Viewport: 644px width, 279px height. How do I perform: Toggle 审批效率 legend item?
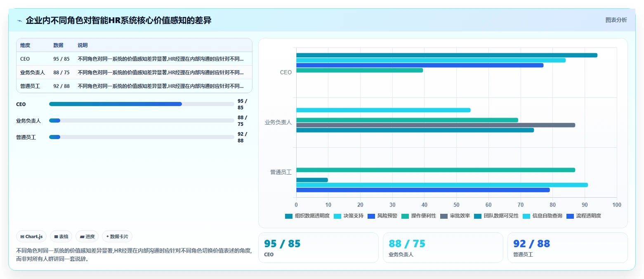(455, 216)
